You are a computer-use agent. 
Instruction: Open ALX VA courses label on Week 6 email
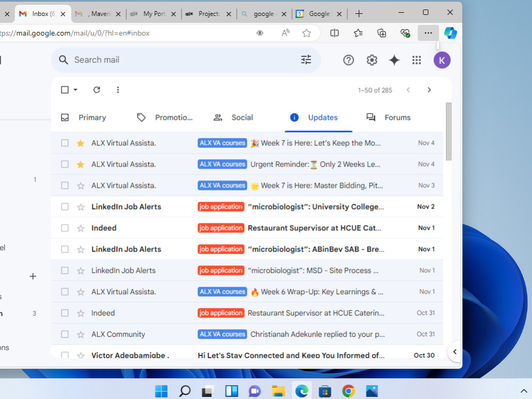[x=222, y=292]
